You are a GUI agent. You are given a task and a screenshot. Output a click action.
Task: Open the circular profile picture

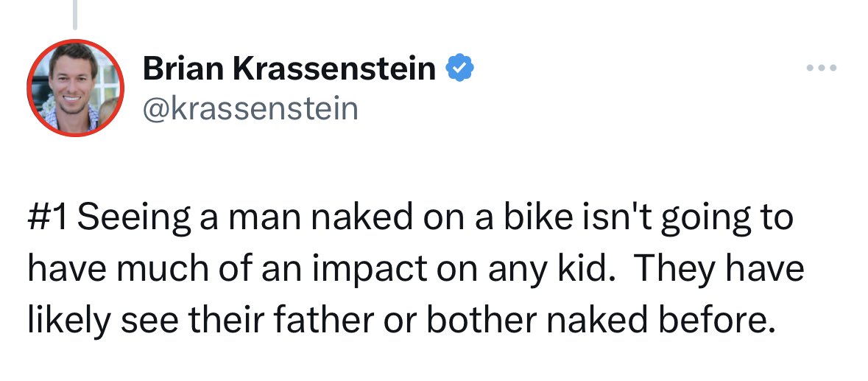click(x=75, y=88)
